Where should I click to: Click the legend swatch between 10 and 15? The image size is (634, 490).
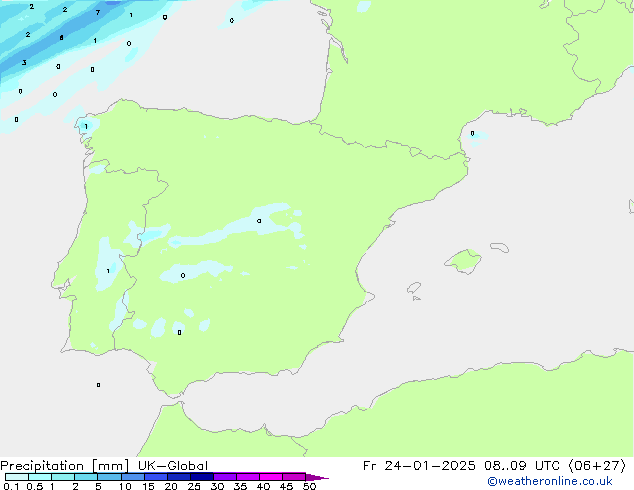tap(133, 477)
